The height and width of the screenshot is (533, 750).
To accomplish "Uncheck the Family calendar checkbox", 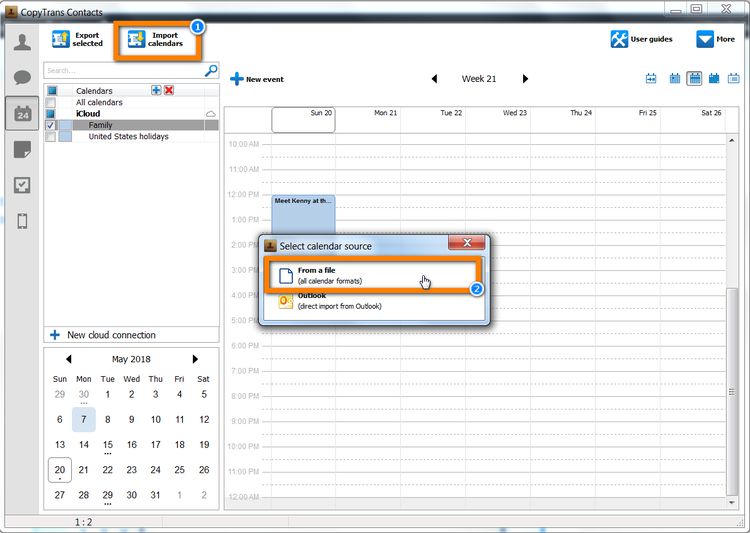I will pyautogui.click(x=51, y=125).
